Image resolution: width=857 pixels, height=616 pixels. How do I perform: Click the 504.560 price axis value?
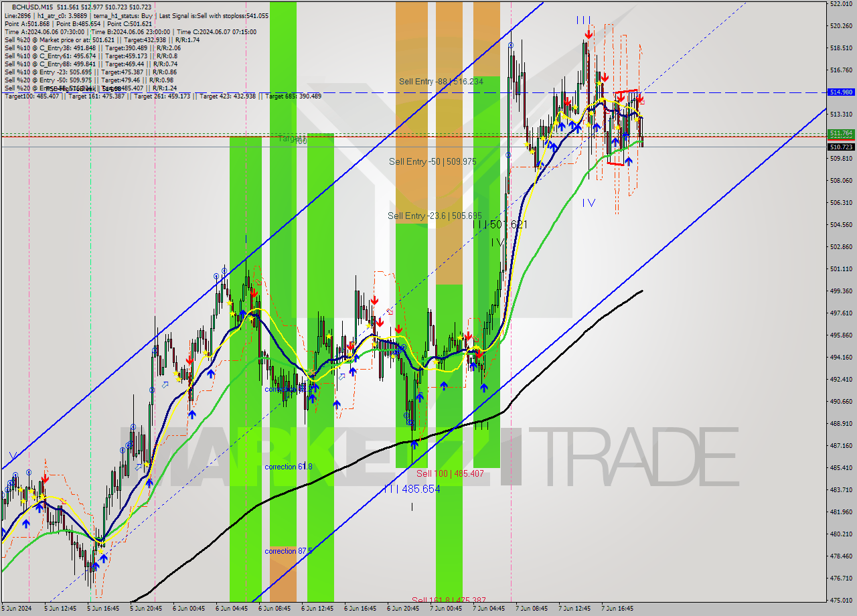(841, 225)
